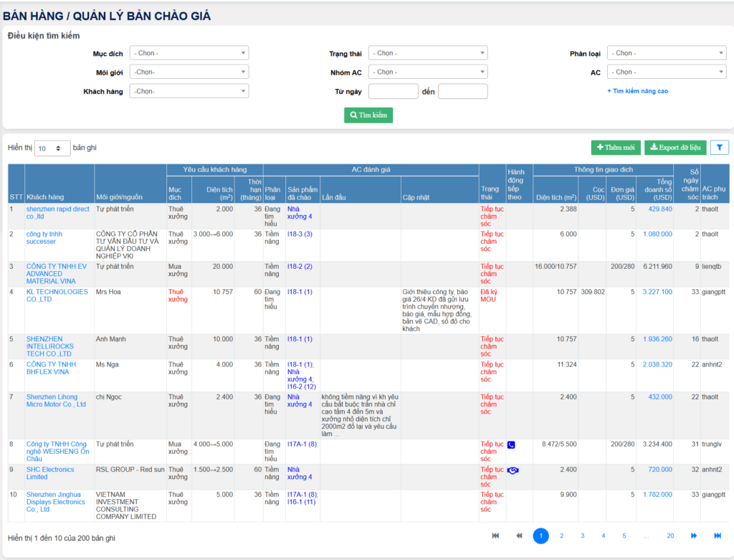The height and width of the screenshot is (560, 734).
Task: Open the Nhóm AC dropdown
Action: [x=427, y=72]
